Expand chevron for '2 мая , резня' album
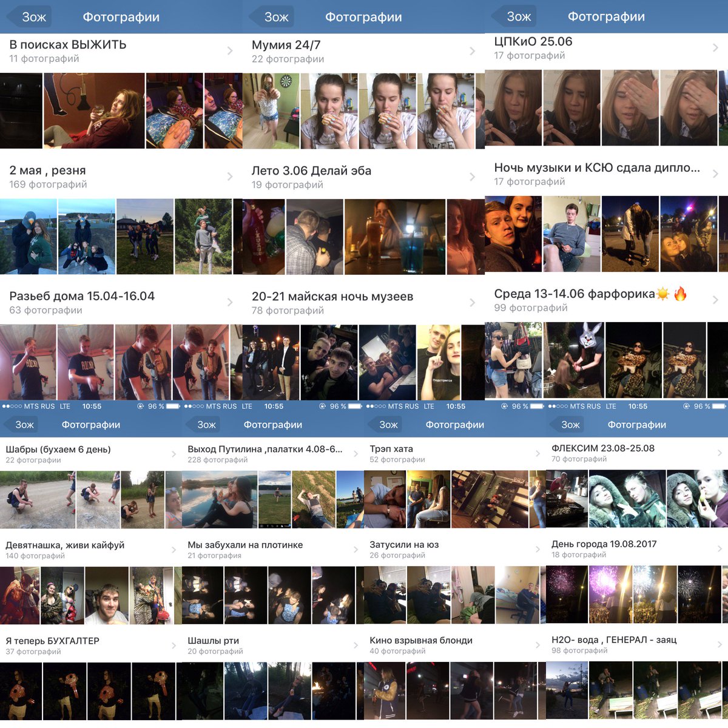This screenshot has height=728, width=728. 230,177
